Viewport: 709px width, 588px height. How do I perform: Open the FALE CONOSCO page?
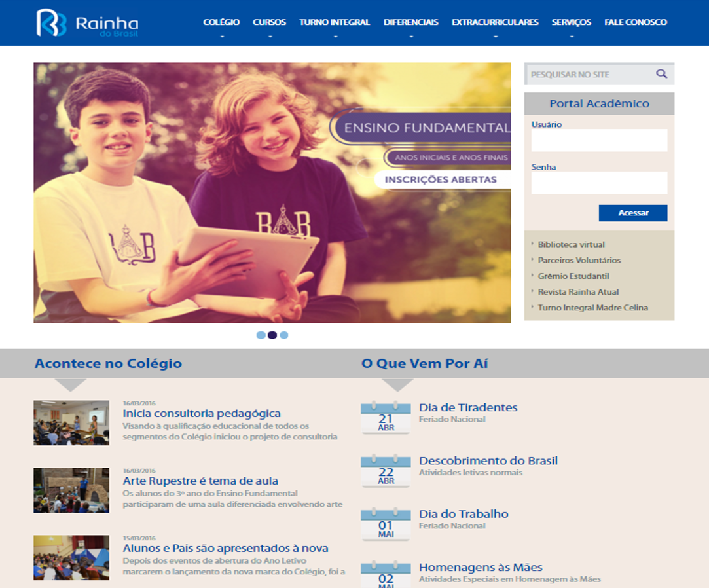pyautogui.click(x=636, y=22)
